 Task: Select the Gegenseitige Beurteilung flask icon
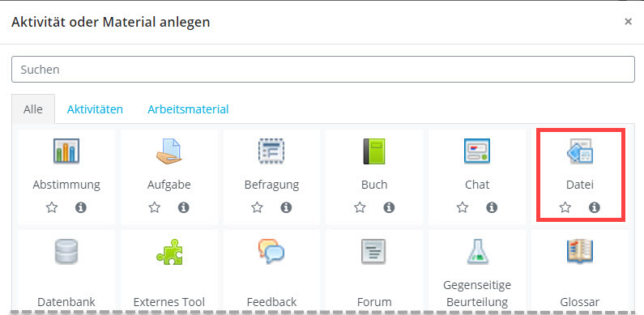pyautogui.click(x=477, y=251)
